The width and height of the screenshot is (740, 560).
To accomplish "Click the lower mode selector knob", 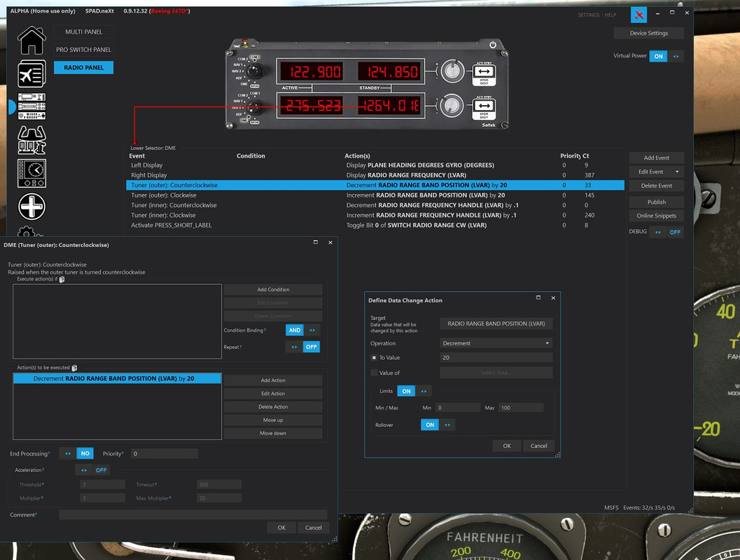I will [x=254, y=108].
